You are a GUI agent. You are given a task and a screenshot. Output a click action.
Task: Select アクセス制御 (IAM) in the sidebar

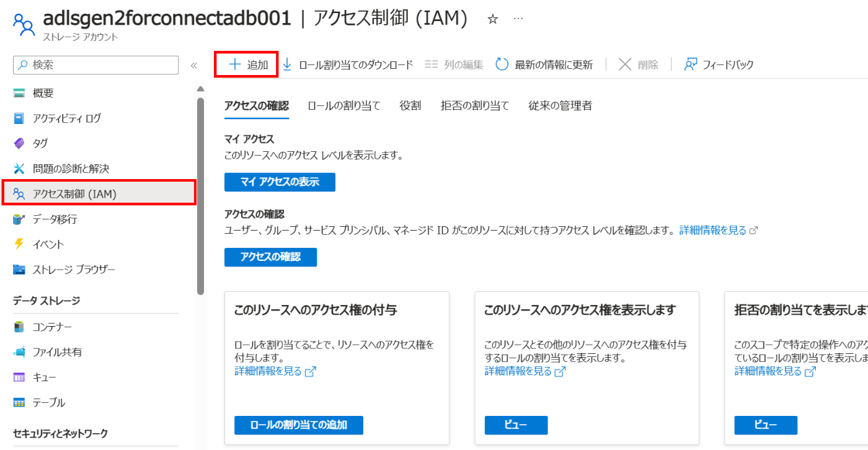point(99,194)
